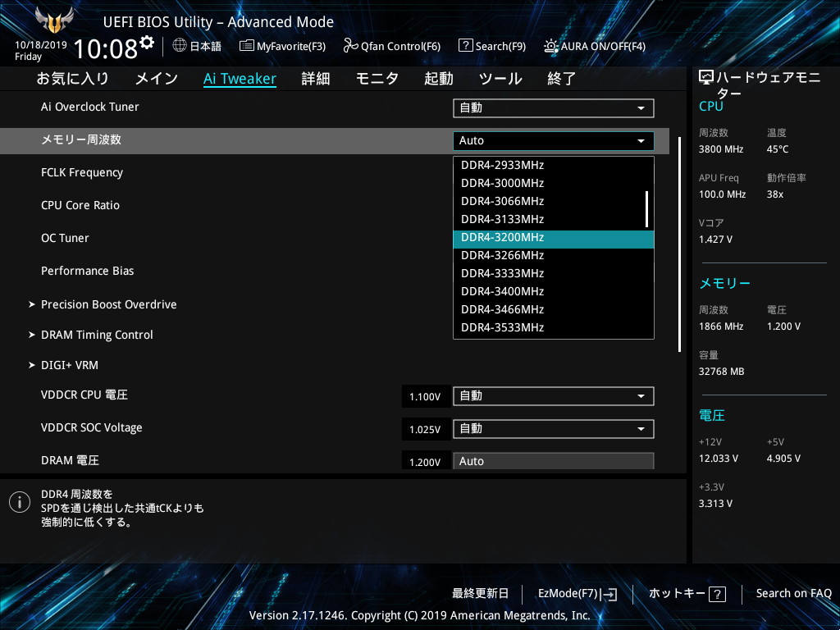
Task: Select DDR4-3133MHz memory frequency
Action: tap(554, 220)
